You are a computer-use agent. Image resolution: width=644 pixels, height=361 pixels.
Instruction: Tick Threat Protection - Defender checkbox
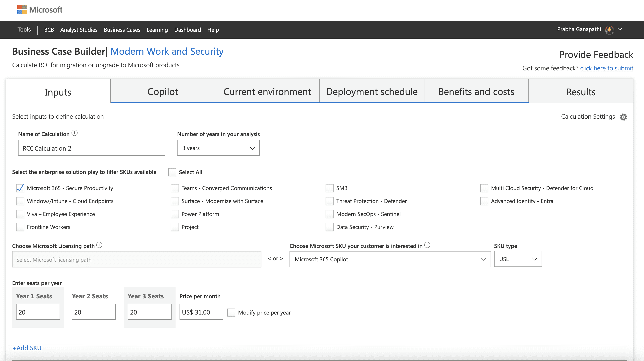pos(330,201)
